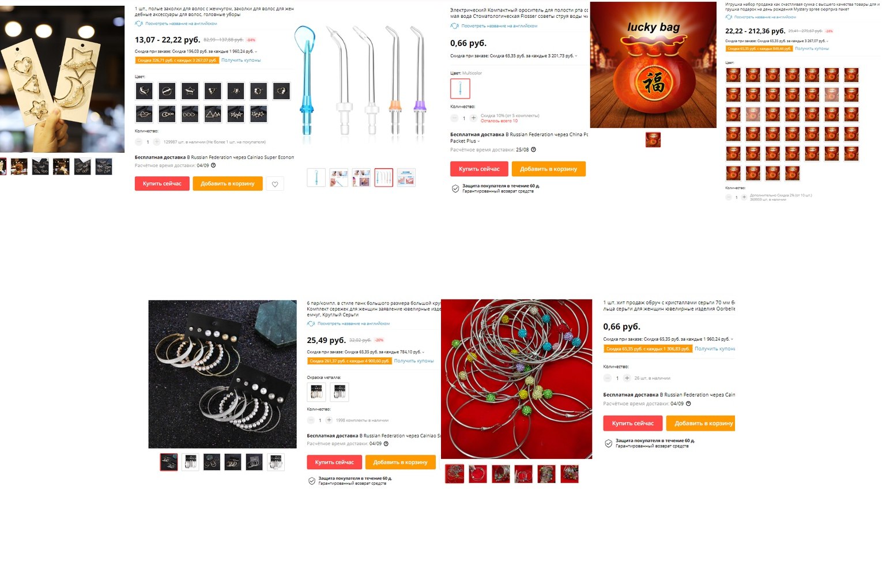The height and width of the screenshot is (588, 882).
Task: Select the crescent moon hair clip color option
Action: tap(144, 91)
